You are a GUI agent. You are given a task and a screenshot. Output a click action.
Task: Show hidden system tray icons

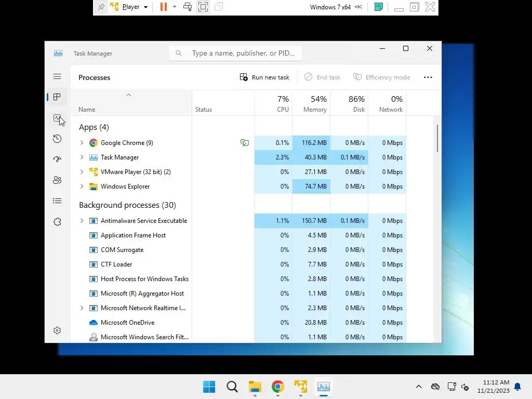[x=419, y=387]
